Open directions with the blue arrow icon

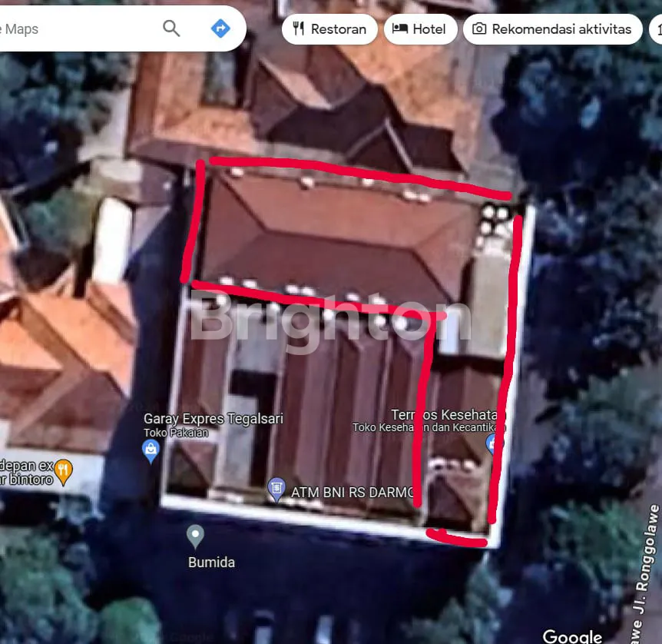coord(220,29)
